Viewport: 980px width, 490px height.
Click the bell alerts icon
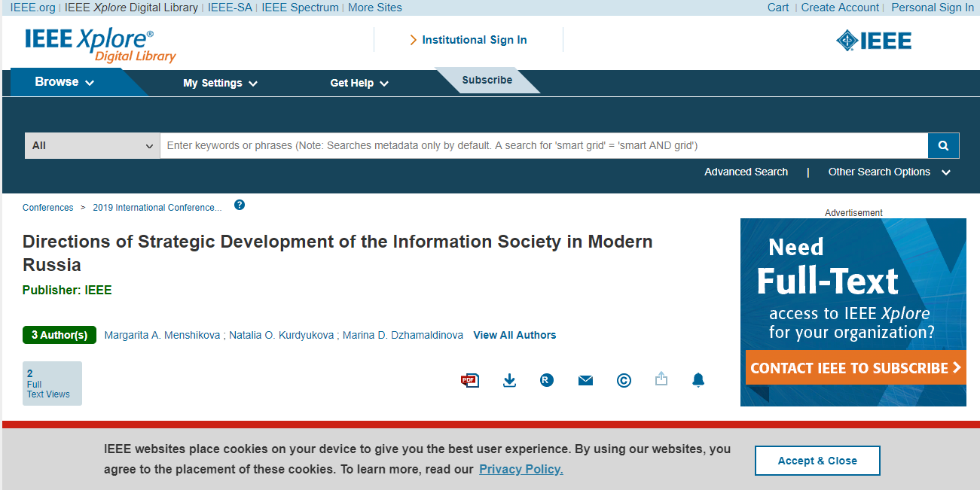698,380
